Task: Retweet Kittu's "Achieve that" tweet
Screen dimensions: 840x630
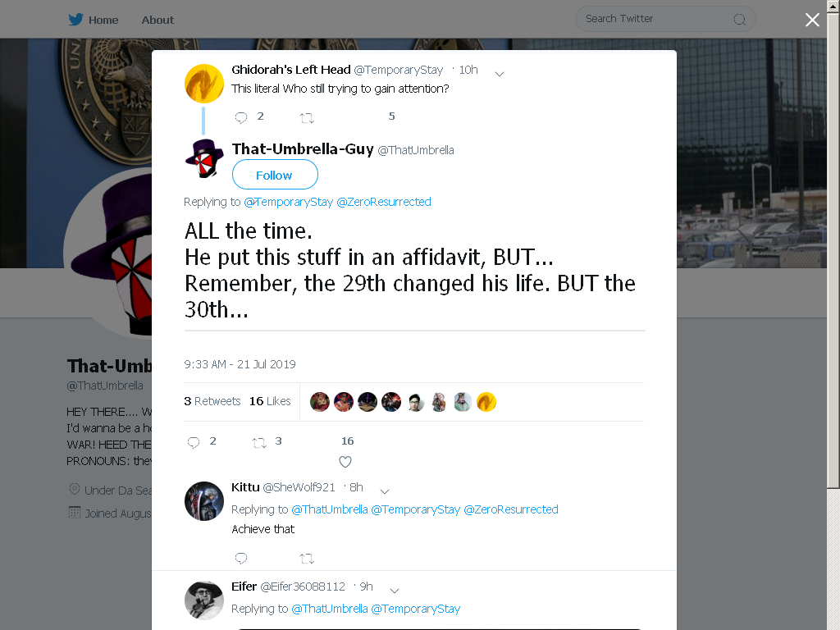Action: point(307,559)
